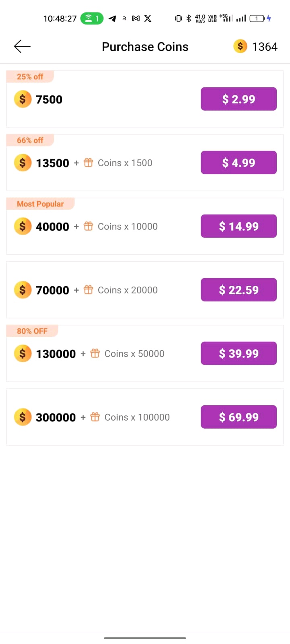
Task: Tap the coin balance icon beside 1364
Action: coord(240,47)
